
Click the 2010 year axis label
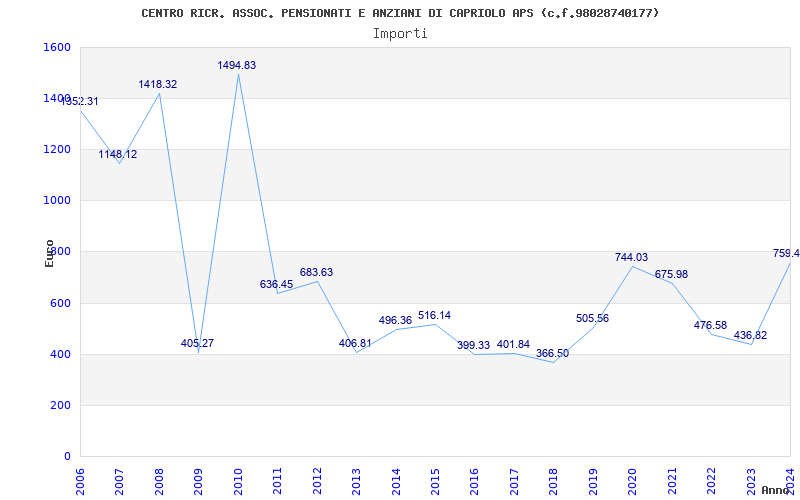point(238,480)
